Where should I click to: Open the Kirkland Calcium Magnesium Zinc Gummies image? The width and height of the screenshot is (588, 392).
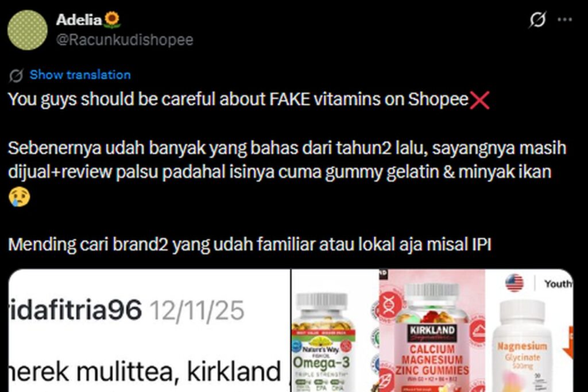tap(432, 330)
